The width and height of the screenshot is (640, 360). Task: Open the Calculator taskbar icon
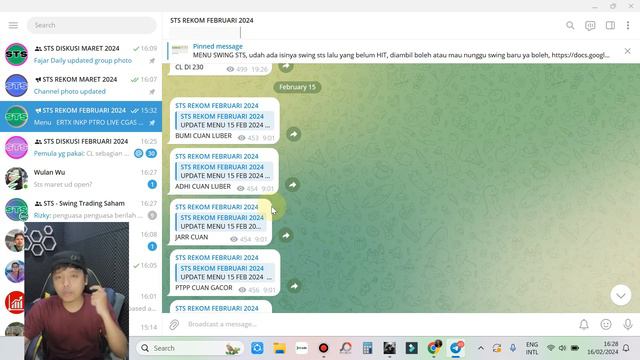pyautogui.click(x=367, y=348)
